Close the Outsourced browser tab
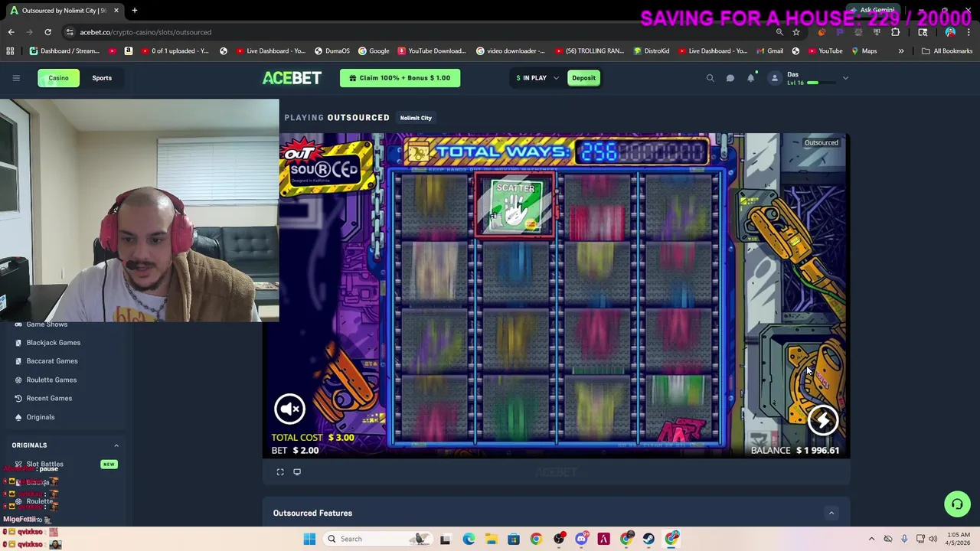Image resolution: width=980 pixels, height=551 pixels. tap(116, 11)
